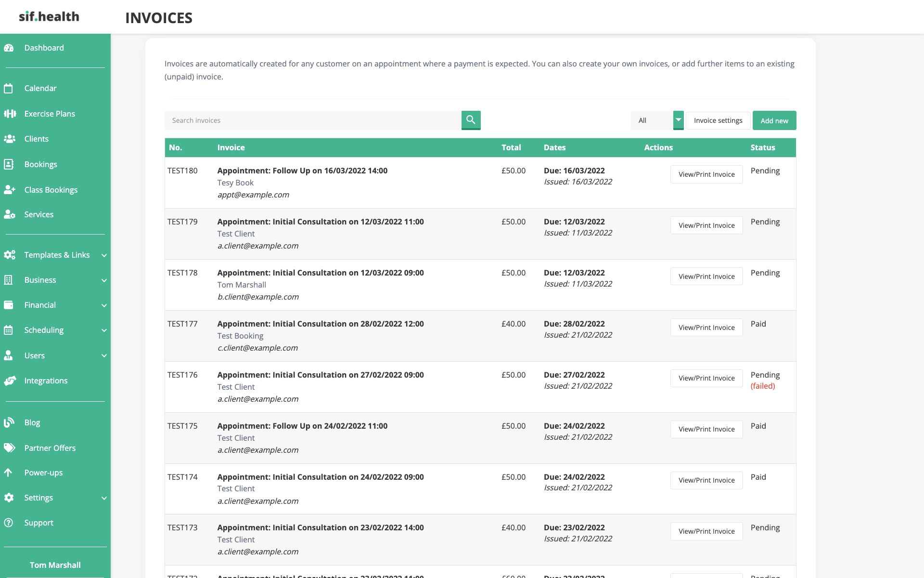Click the Class Bookings user-plus icon

coord(10,190)
